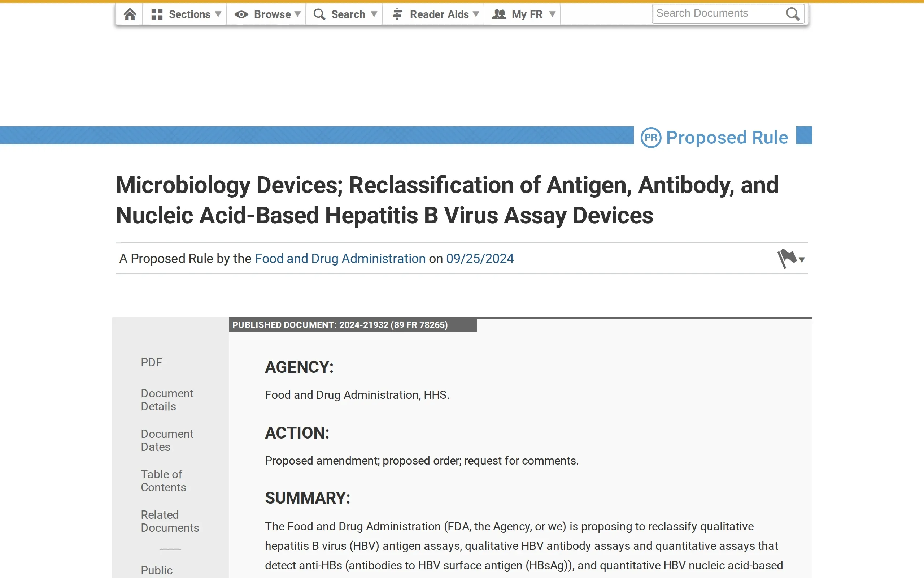Submit search with the magnifier button

point(793,14)
